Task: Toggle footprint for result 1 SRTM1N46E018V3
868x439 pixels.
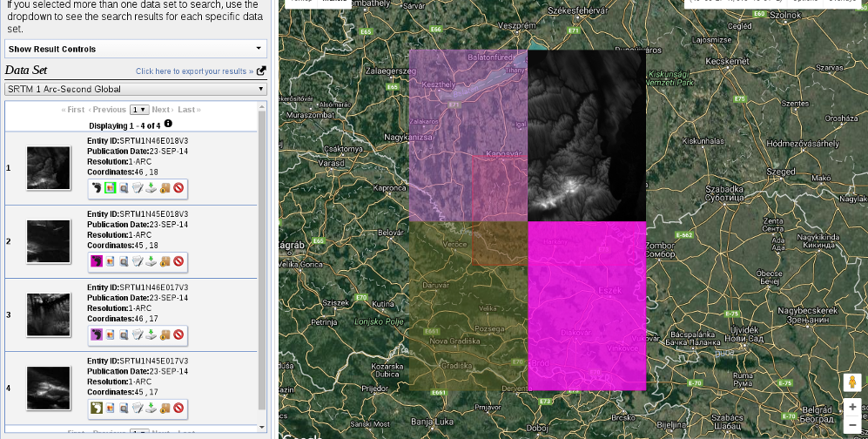Action: tap(96, 187)
